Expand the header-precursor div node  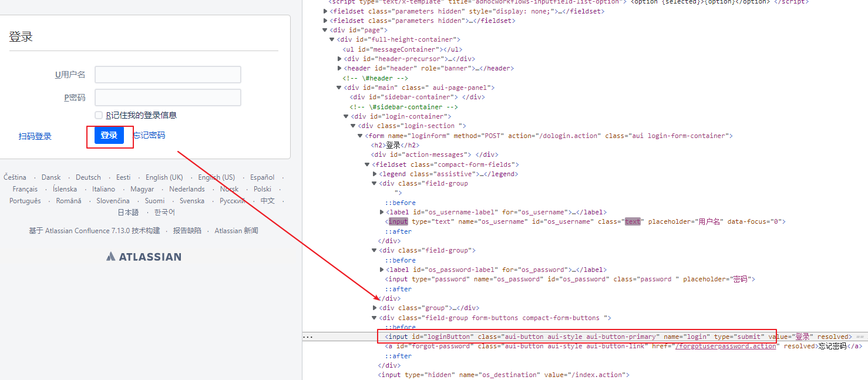coord(339,59)
